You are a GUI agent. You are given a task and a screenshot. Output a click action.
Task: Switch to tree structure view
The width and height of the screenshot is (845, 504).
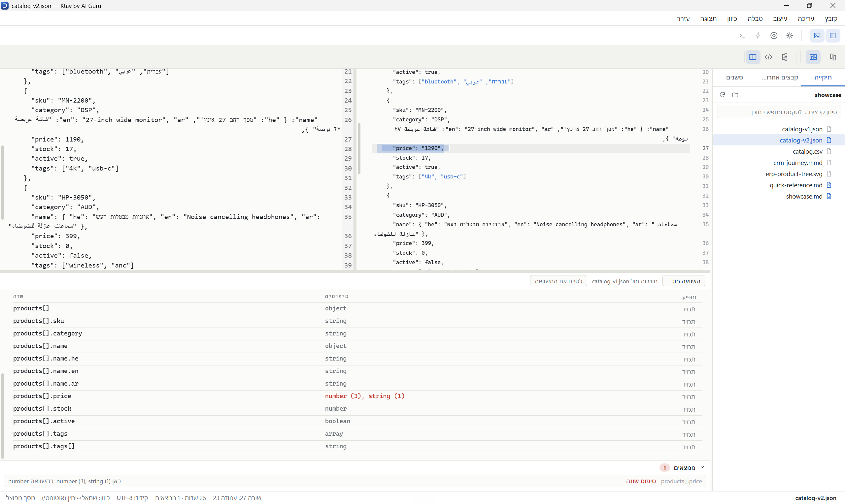(x=785, y=57)
